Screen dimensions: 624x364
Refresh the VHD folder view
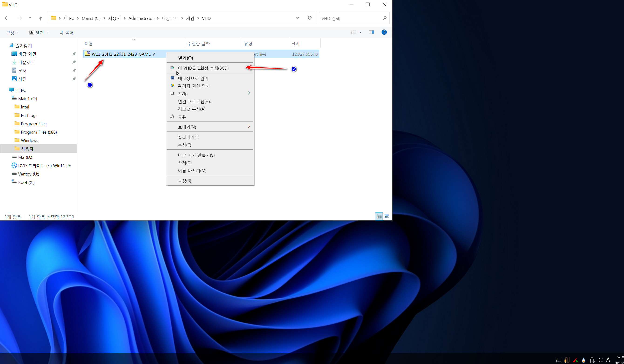click(x=309, y=18)
